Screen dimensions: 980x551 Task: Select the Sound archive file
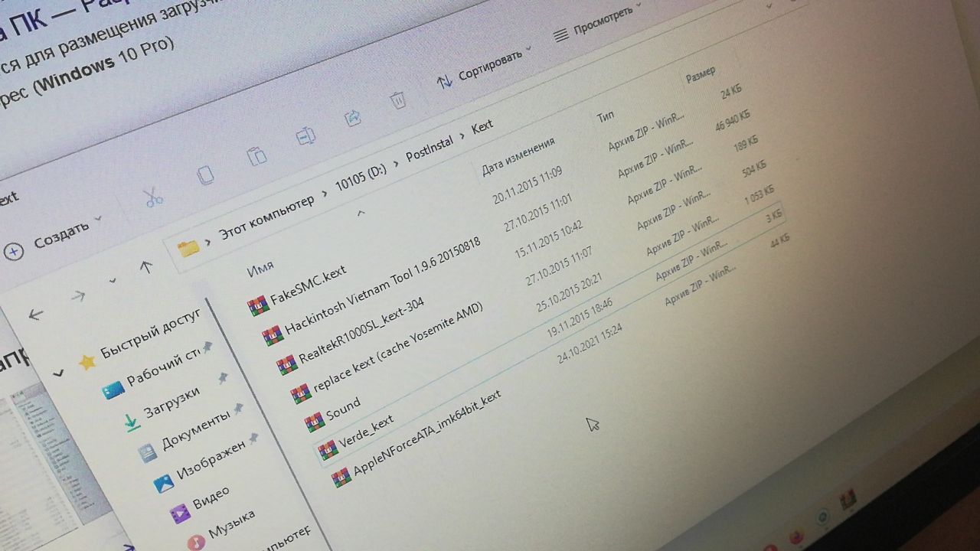pos(332,412)
